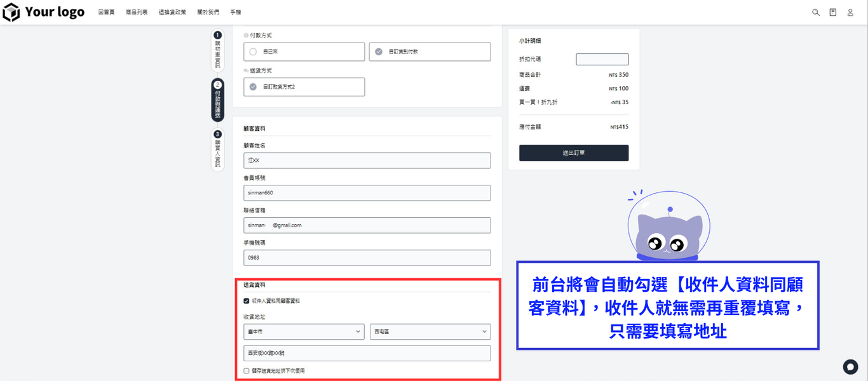The width and height of the screenshot is (868, 381).
Task: Expand the 西屯區 district dropdown
Action: click(430, 331)
